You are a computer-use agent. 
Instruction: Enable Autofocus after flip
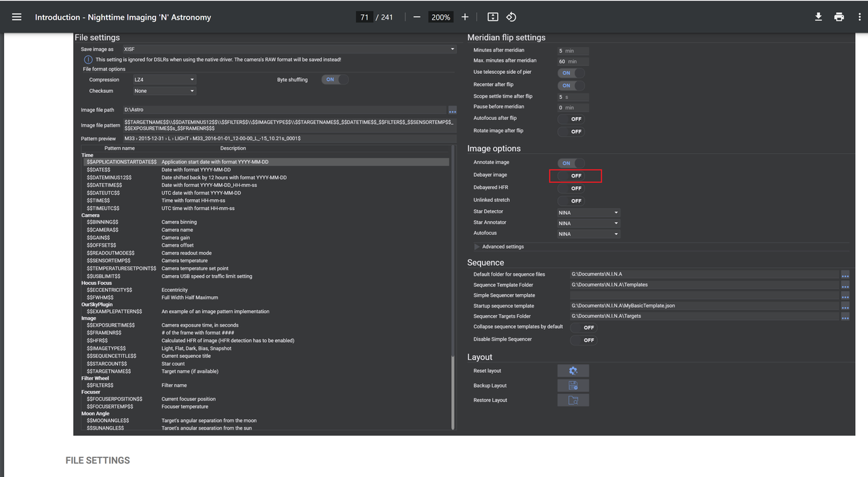[571, 119]
